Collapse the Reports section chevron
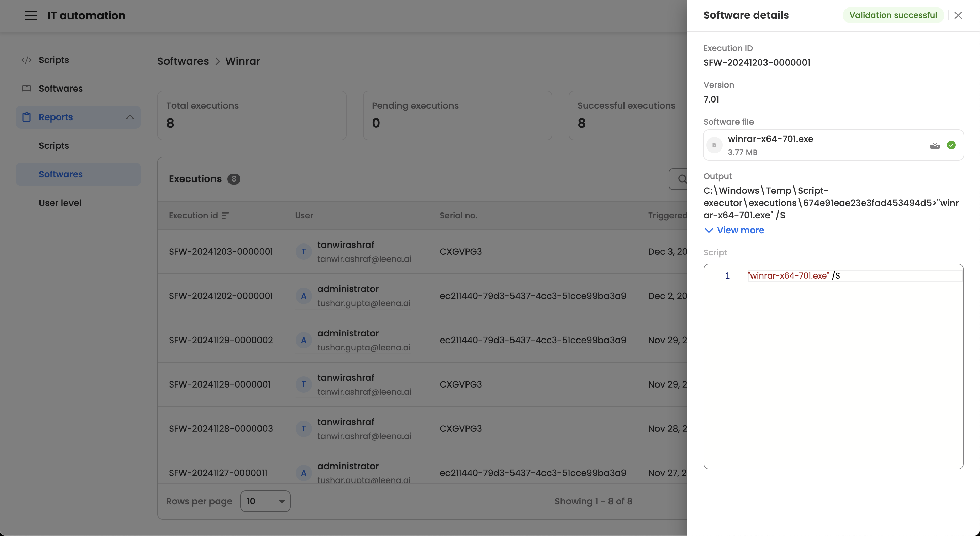 point(130,117)
